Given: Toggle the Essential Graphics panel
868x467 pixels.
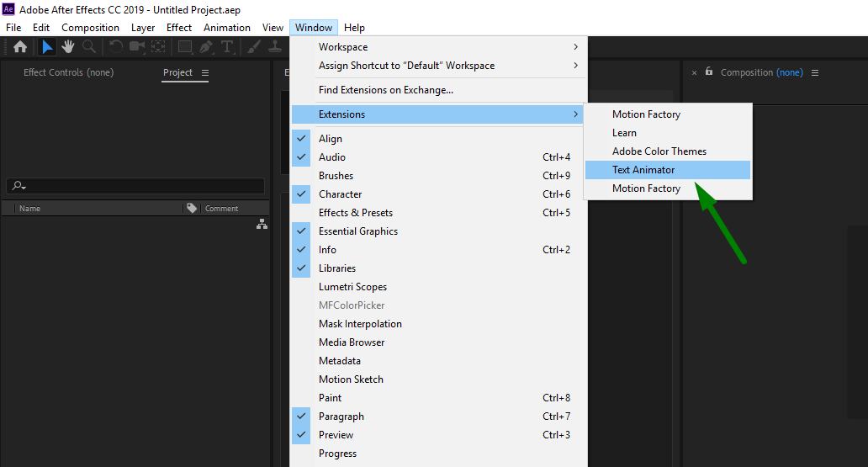Looking at the screenshot, I should (x=301, y=231).
